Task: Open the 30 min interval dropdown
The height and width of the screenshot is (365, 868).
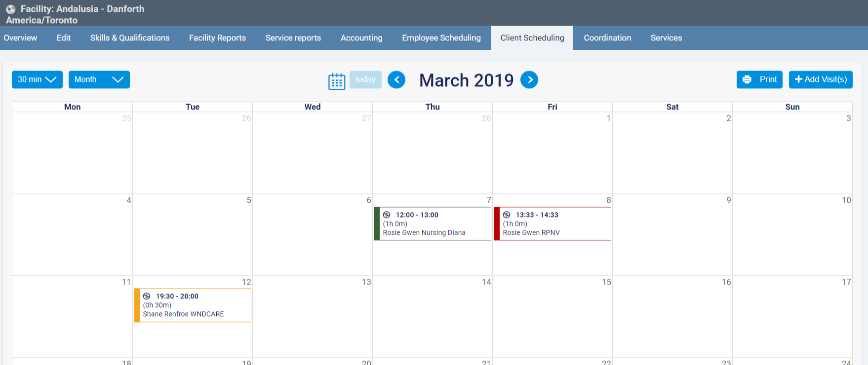Action: point(37,79)
